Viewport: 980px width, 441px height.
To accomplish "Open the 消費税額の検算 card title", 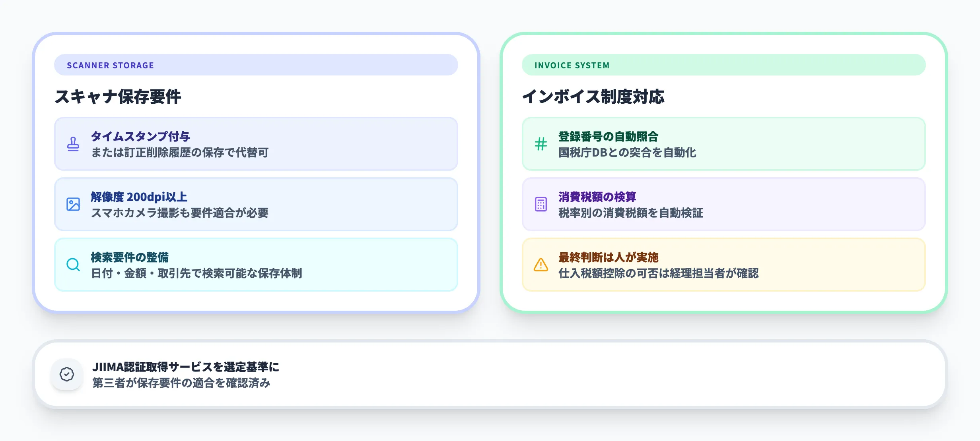I will pyautogui.click(x=597, y=197).
